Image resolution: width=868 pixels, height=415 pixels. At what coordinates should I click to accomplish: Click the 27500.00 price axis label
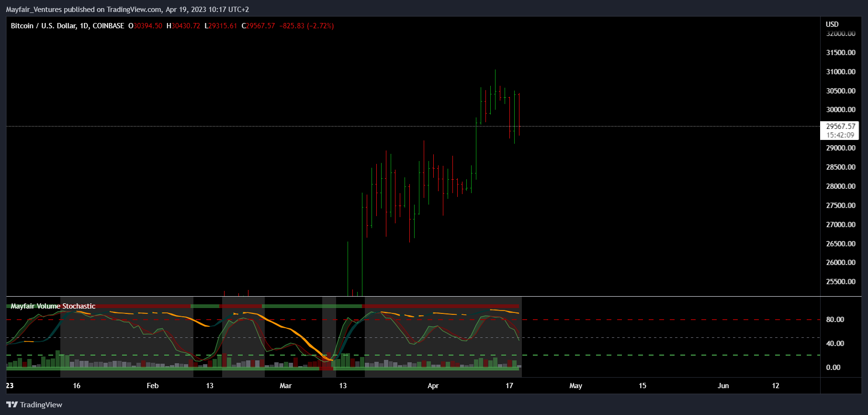(x=841, y=206)
